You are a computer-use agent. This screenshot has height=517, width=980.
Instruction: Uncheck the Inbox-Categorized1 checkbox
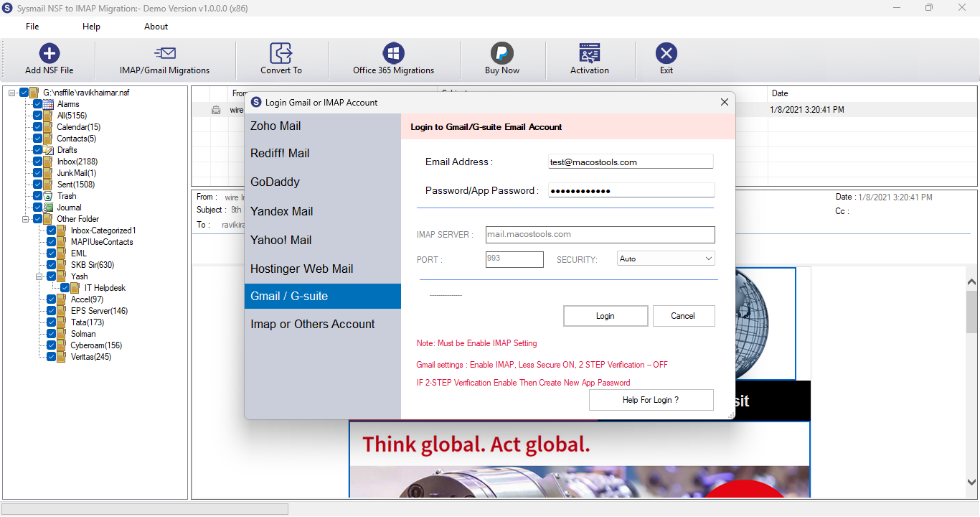tap(52, 230)
